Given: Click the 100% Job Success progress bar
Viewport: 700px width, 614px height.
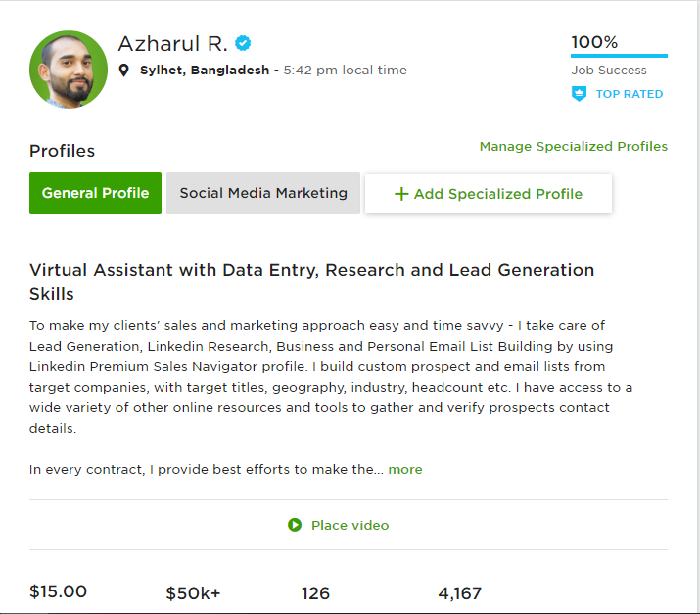Looking at the screenshot, I should (x=619, y=56).
